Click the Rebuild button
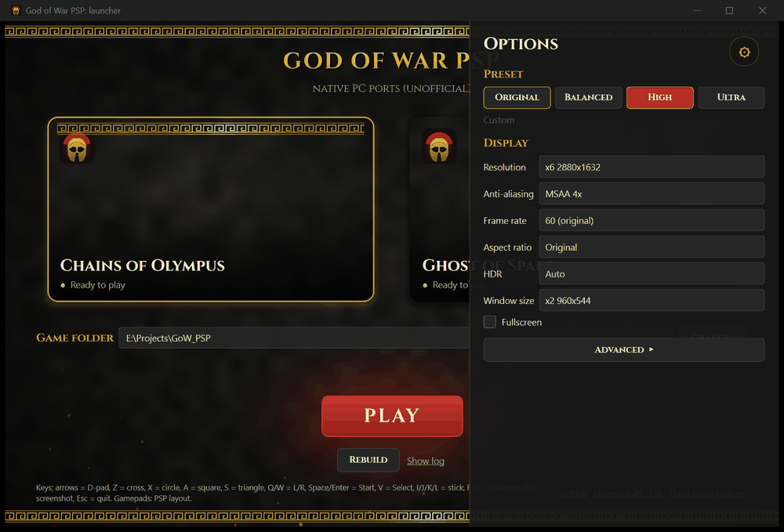 [368, 460]
